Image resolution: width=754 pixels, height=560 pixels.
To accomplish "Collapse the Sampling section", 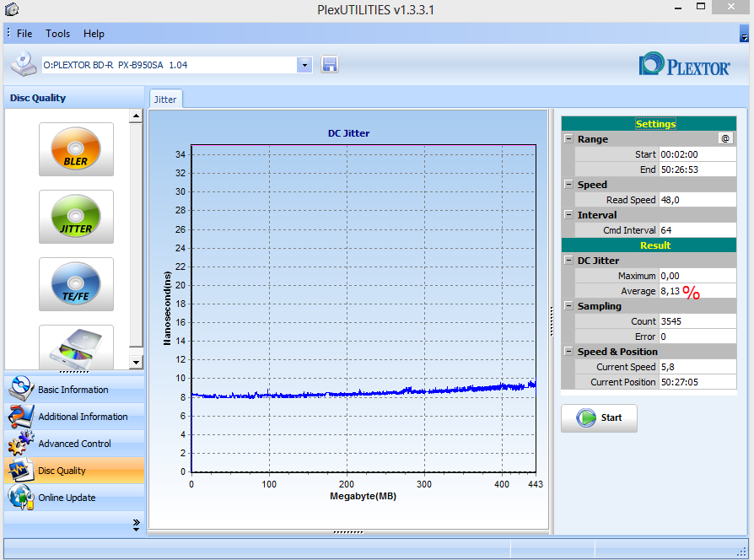I will click(x=568, y=305).
